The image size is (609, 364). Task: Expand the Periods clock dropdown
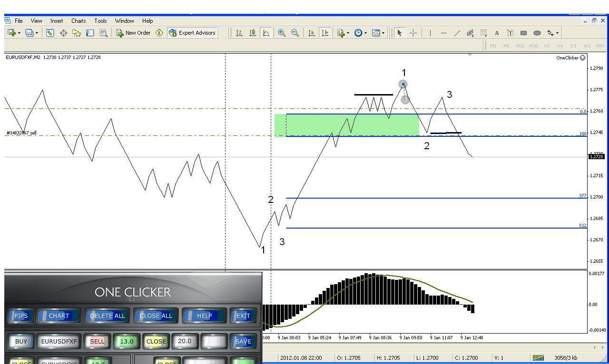(x=365, y=33)
